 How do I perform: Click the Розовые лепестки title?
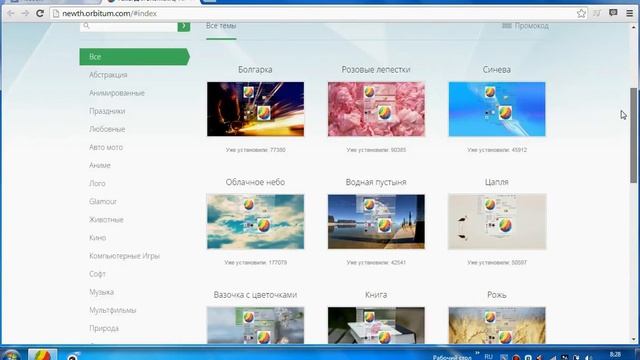(x=376, y=70)
